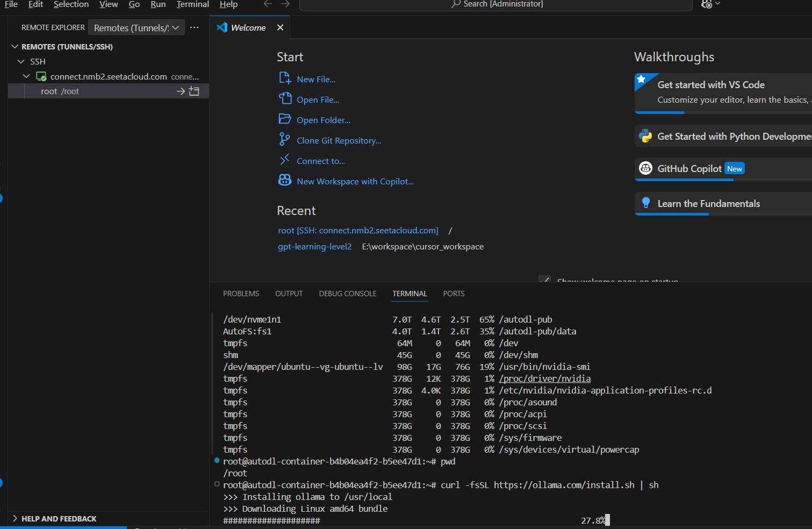Click the Clone Git Repository branch icon

[x=285, y=140]
